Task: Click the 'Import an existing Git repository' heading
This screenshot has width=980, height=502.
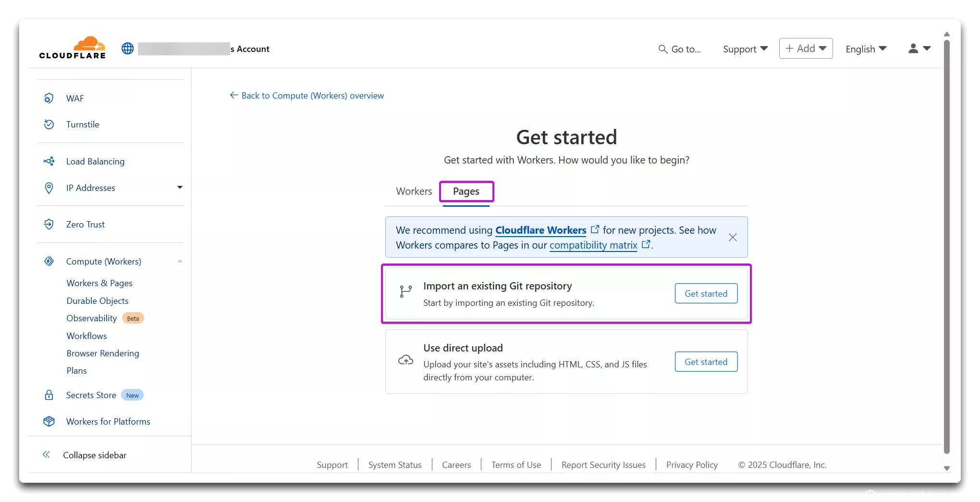Action: [498, 286]
